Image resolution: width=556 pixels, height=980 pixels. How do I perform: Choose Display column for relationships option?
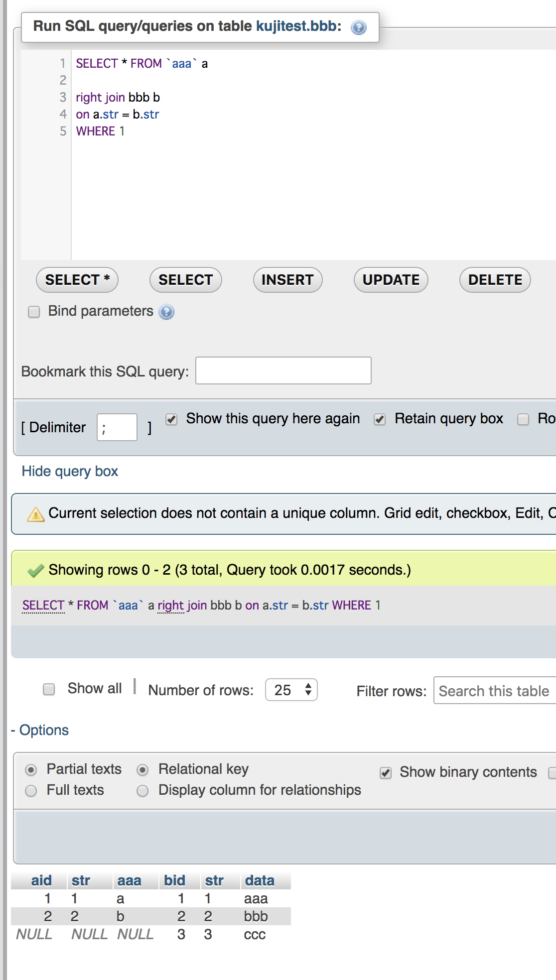click(142, 791)
